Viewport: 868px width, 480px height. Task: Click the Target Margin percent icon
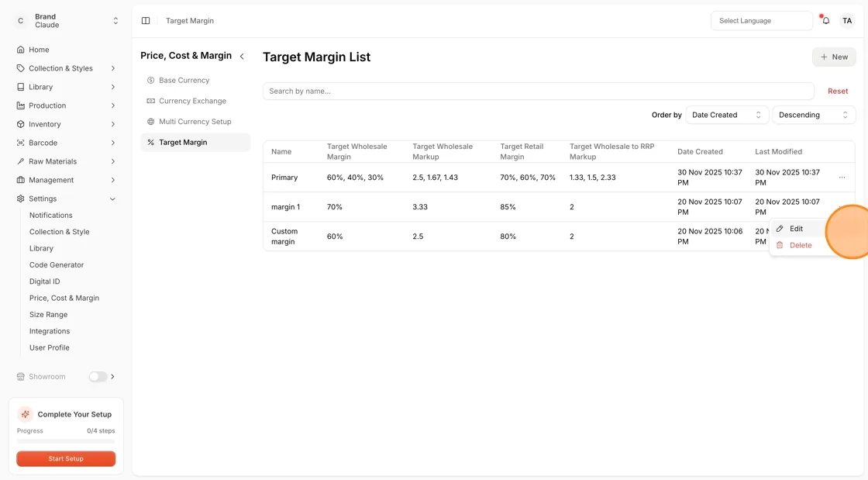[x=150, y=142]
